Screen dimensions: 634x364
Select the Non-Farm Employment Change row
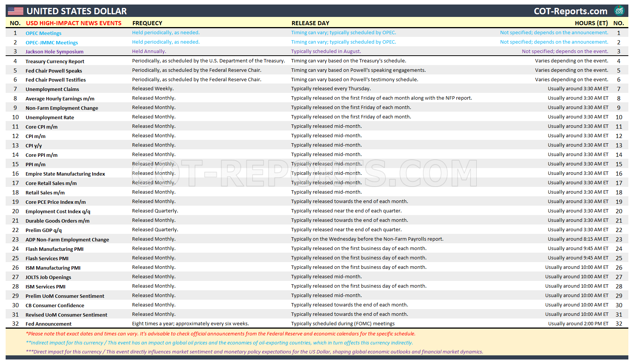click(61, 108)
